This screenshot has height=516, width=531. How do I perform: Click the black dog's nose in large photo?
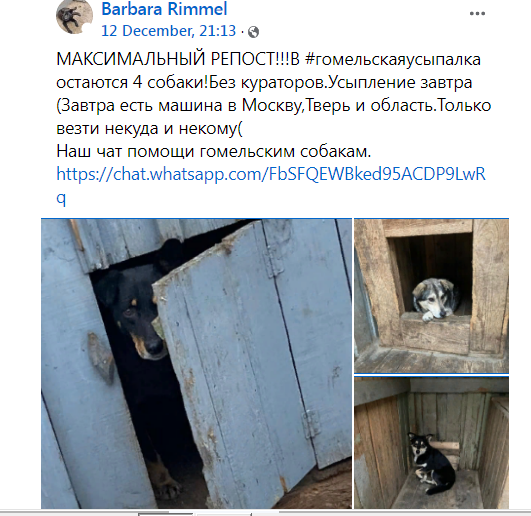point(154,346)
